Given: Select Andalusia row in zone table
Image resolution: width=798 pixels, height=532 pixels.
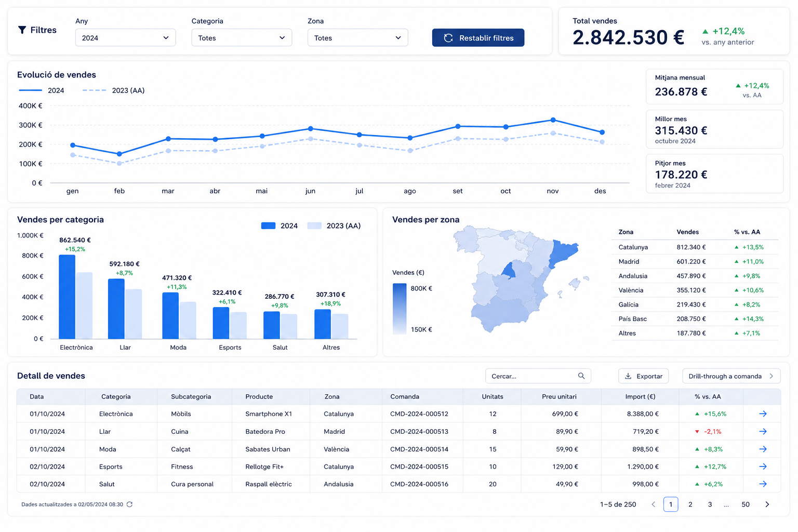Looking at the screenshot, I should coord(695,276).
